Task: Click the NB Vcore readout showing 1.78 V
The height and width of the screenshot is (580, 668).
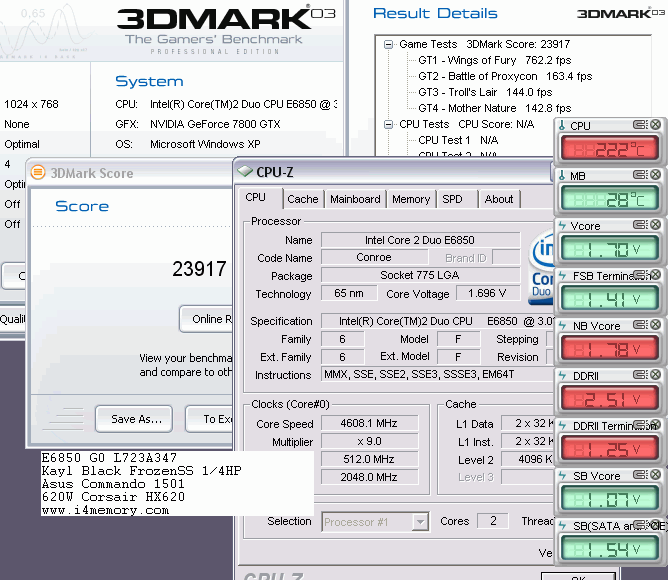Action: [x=610, y=349]
